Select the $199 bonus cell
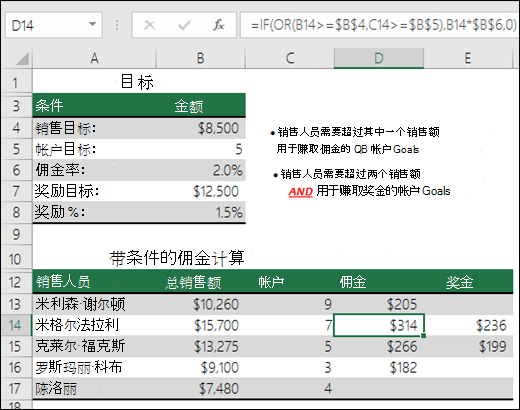The width and height of the screenshot is (520, 410). (468, 346)
